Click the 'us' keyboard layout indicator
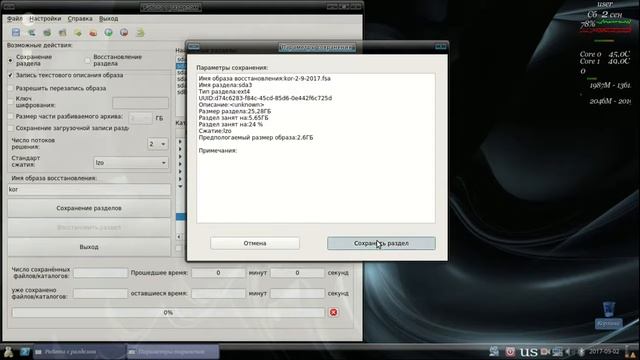640x360 pixels. (x=528, y=351)
